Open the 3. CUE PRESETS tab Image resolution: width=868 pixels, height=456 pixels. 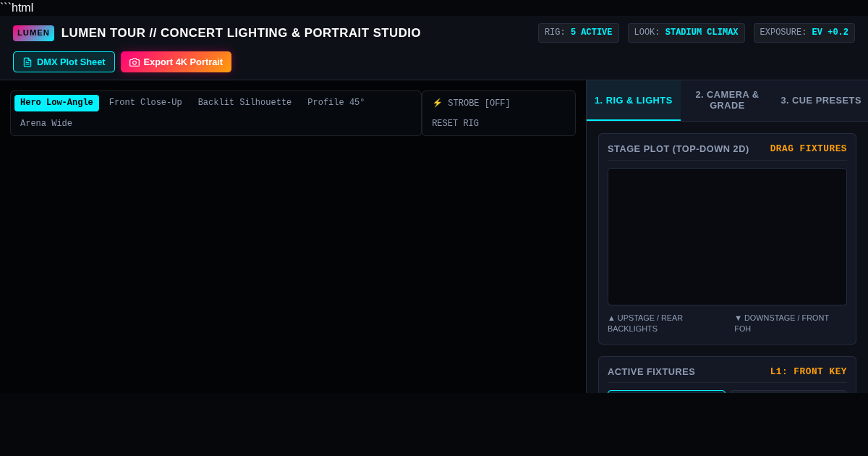point(821,101)
